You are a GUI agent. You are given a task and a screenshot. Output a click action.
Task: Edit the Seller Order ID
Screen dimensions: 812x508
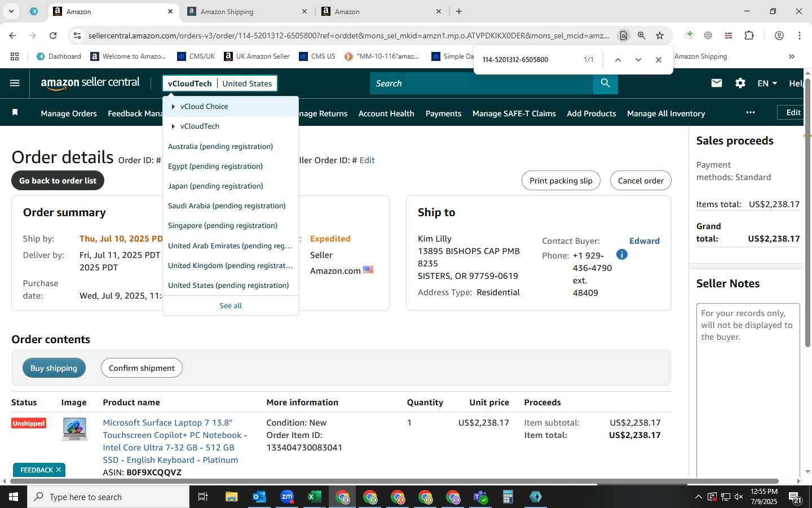point(367,160)
